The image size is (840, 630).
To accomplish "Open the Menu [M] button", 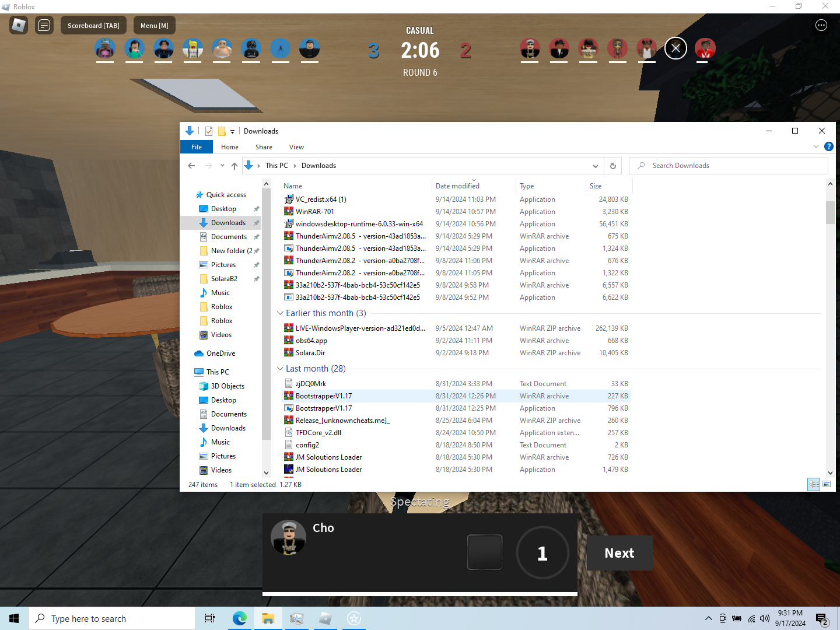I will pos(155,26).
